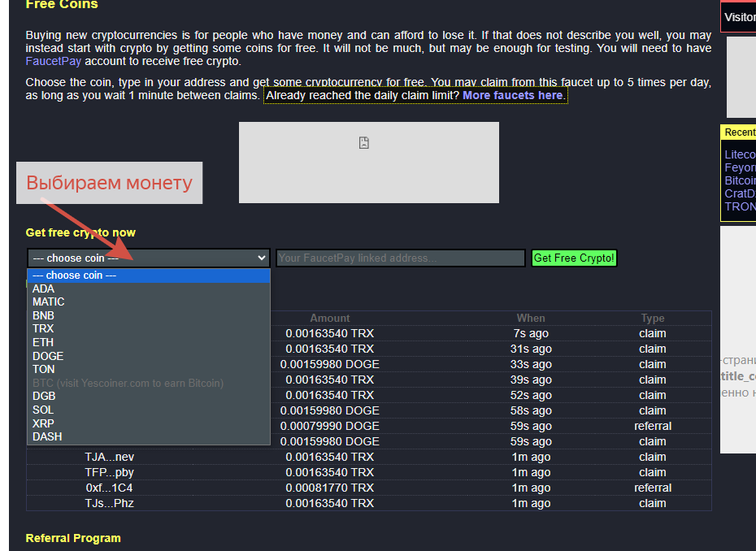The height and width of the screenshot is (551, 756).
Task: Select MATIC from the coin list
Action: tap(149, 302)
